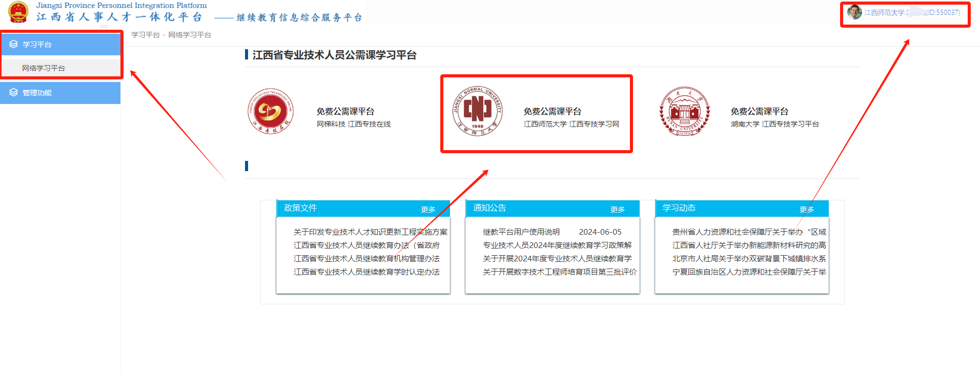Open 北京市人社局关于举办双碳背景下城镇排水系 news
The width and height of the screenshot is (980, 372).
[749, 259]
